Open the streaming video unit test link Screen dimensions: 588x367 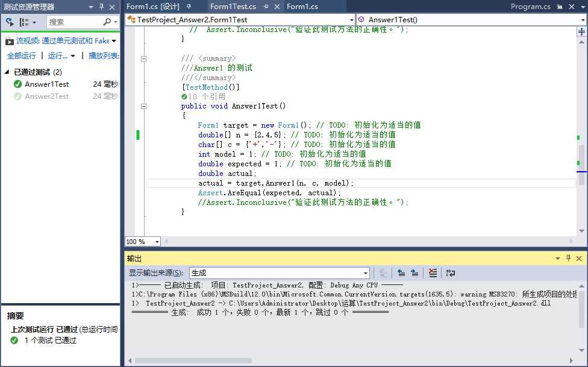point(63,41)
